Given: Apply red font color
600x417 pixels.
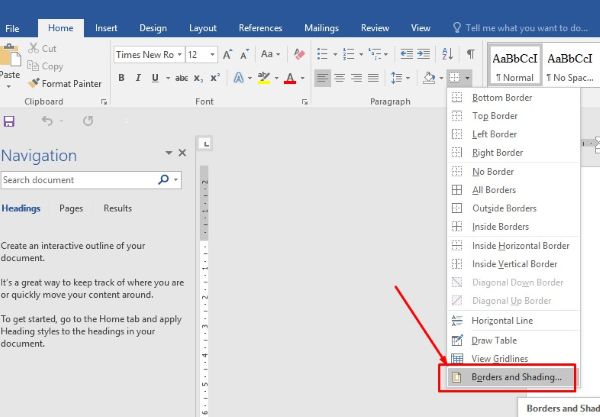Looking at the screenshot, I should tap(290, 78).
